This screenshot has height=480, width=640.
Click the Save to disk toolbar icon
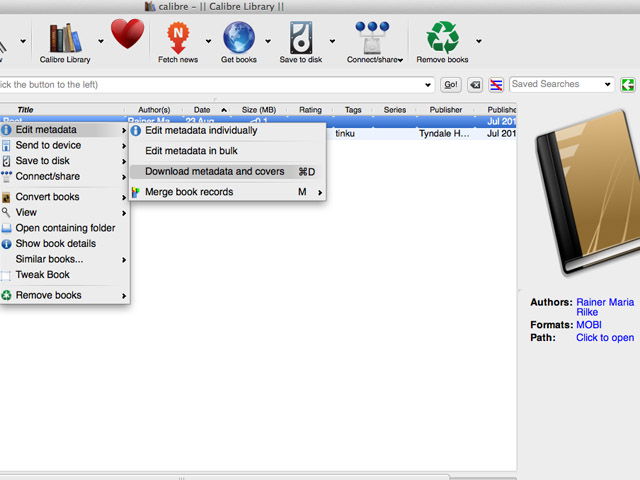pos(301,42)
